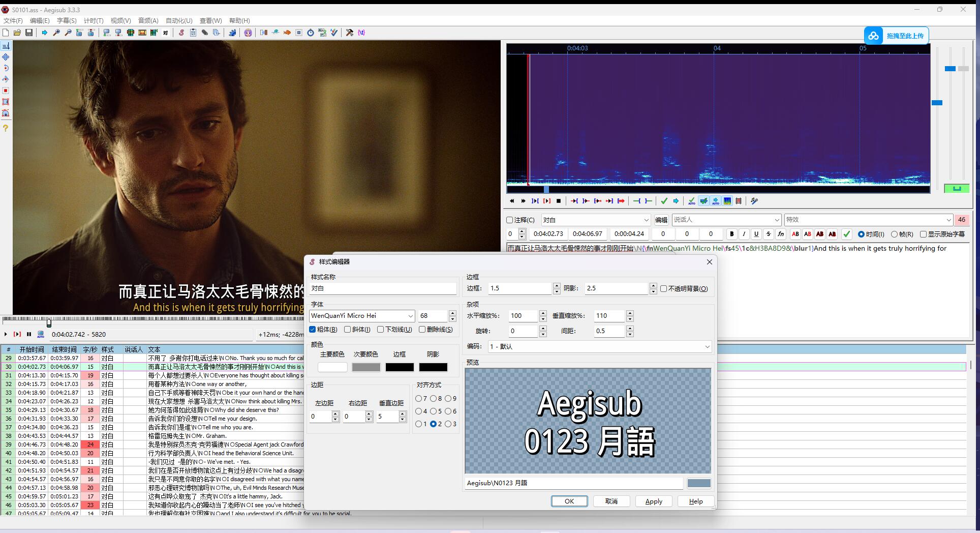
Task: Increase the font size 68 spinner
Action: click(452, 313)
